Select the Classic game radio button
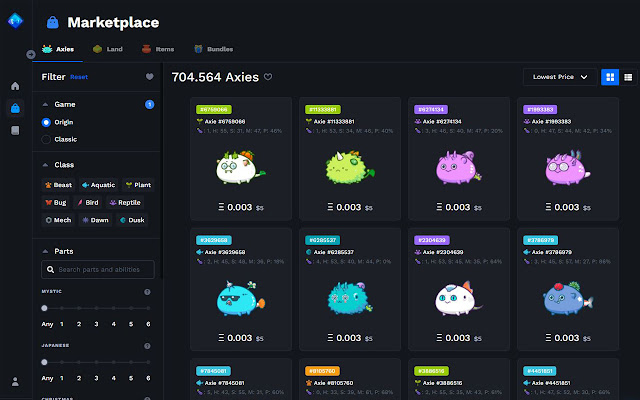640x400 pixels. [x=46, y=139]
